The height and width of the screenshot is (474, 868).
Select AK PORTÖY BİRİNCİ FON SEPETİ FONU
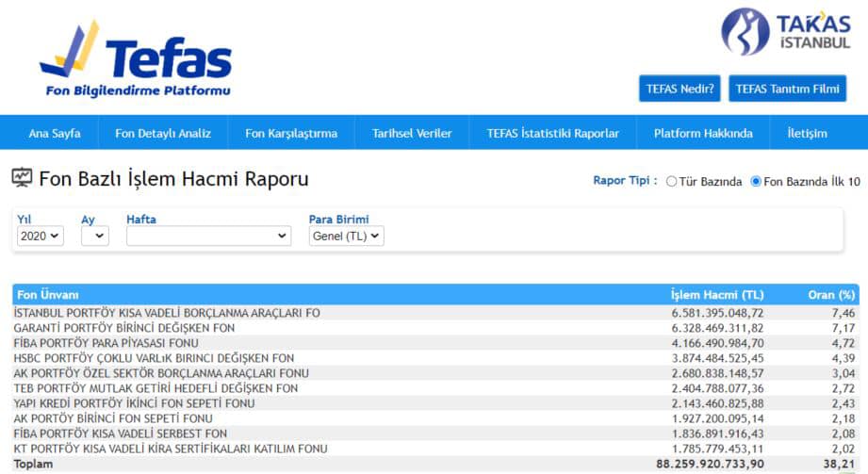[113, 418]
